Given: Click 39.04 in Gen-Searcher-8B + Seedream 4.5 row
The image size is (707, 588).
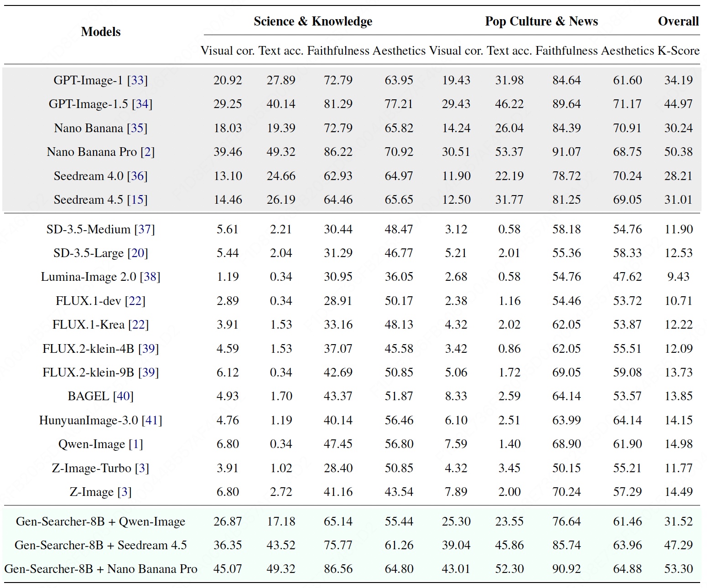Looking at the screenshot, I should (456, 545).
